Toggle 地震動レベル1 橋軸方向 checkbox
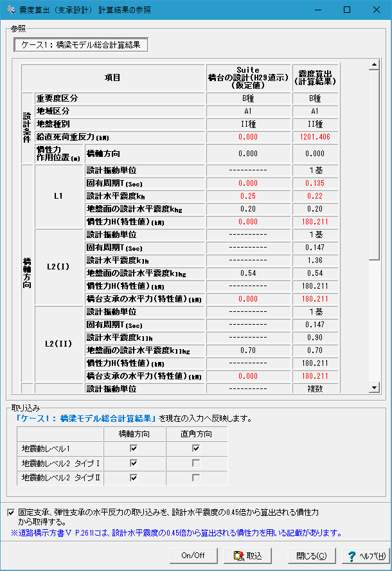Screen dimensions: 392x571 (134, 448)
